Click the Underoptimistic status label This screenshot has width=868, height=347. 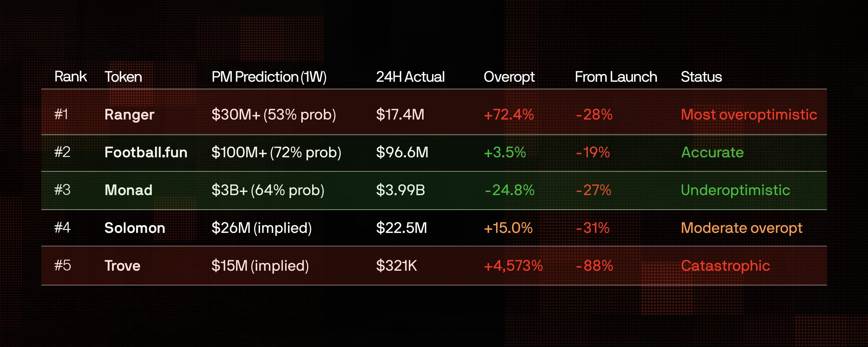click(x=735, y=190)
